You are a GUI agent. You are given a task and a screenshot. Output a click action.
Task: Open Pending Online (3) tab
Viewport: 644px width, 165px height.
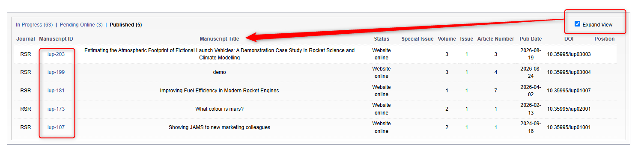click(81, 25)
